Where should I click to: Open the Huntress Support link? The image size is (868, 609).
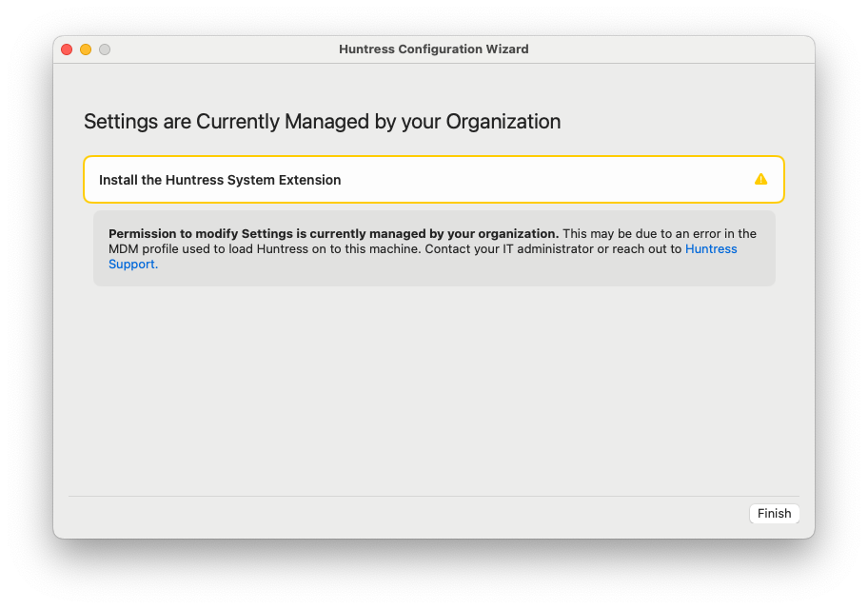coord(711,249)
